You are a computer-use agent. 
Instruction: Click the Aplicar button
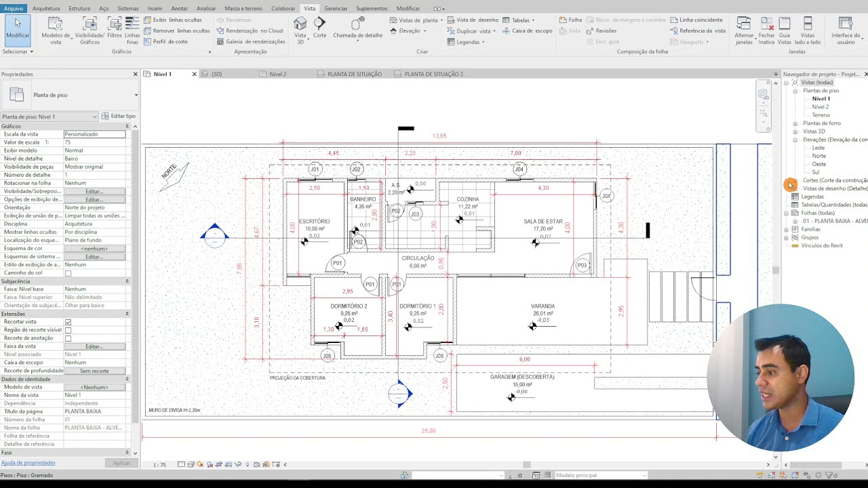(x=121, y=463)
